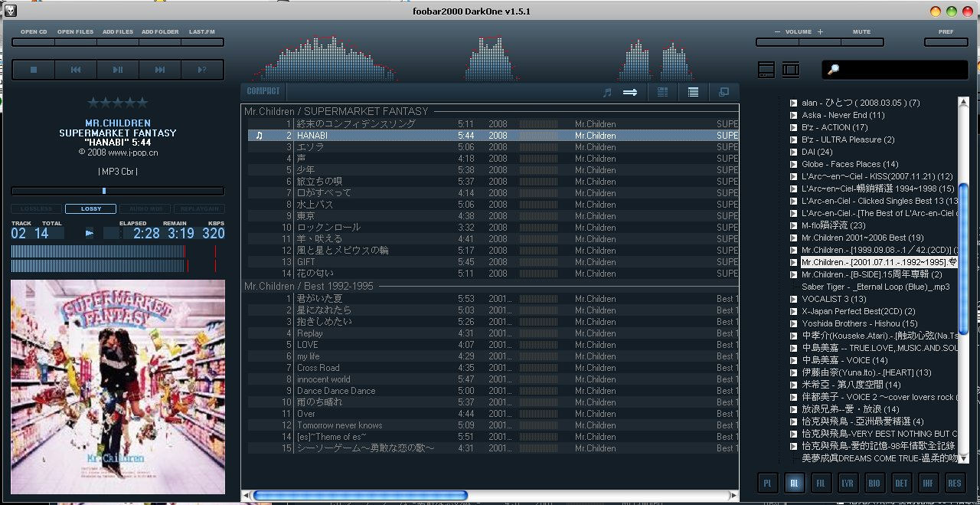980x505 pixels.
Task: Expand the B'z - ACTION (17) node
Action: click(x=794, y=127)
